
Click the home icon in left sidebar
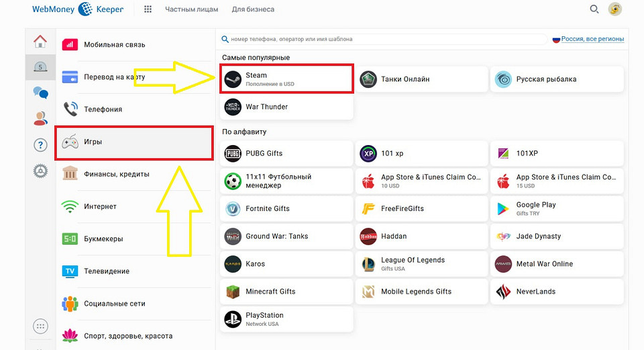(x=40, y=42)
